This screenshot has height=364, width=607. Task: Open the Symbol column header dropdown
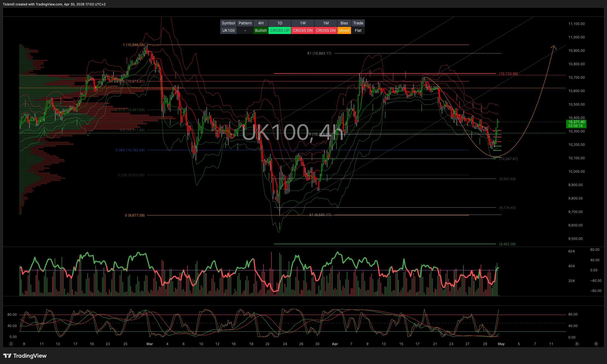228,23
